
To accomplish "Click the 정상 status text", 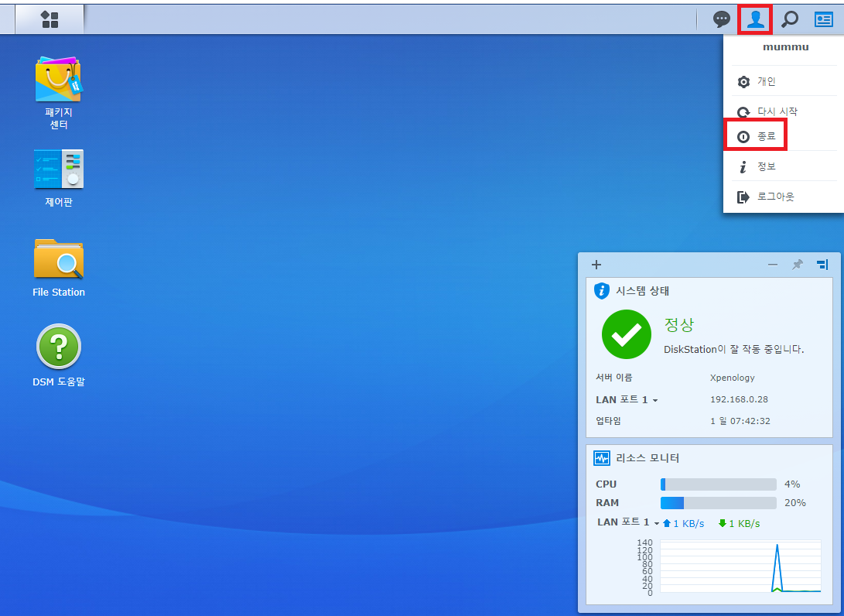I will click(x=678, y=325).
